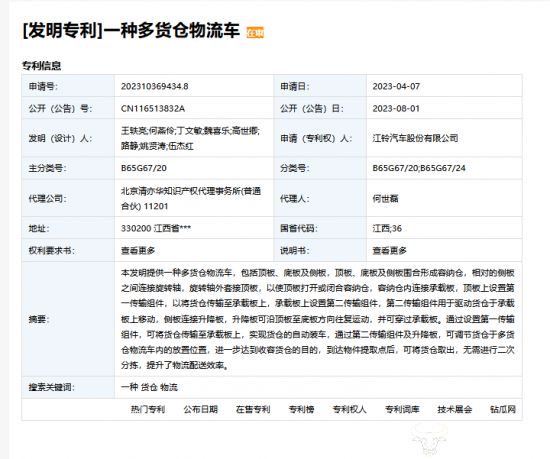Viewport: 550px width, 459px height.
Task: Visit the 专利榜 ranking link
Action: (301, 409)
